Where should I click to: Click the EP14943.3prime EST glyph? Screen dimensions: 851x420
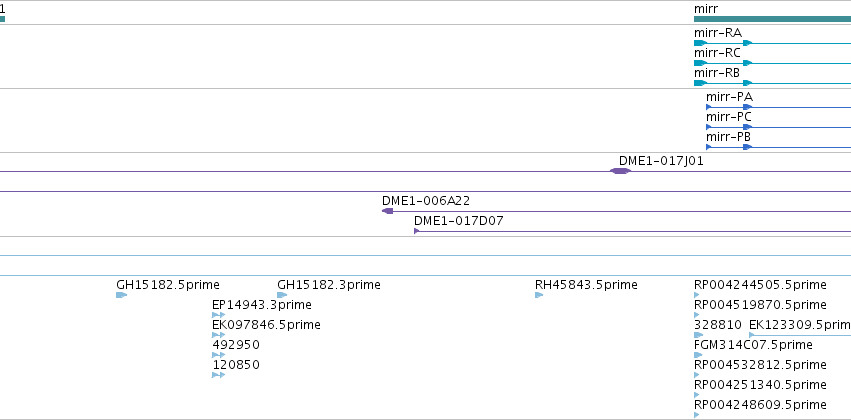coord(218,315)
